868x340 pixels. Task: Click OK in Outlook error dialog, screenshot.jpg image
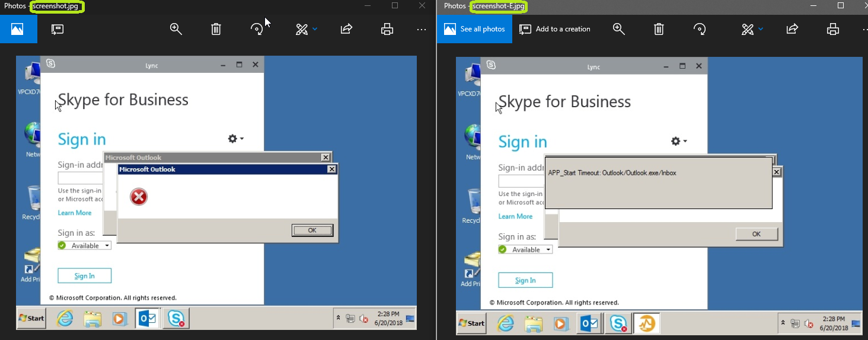click(312, 230)
